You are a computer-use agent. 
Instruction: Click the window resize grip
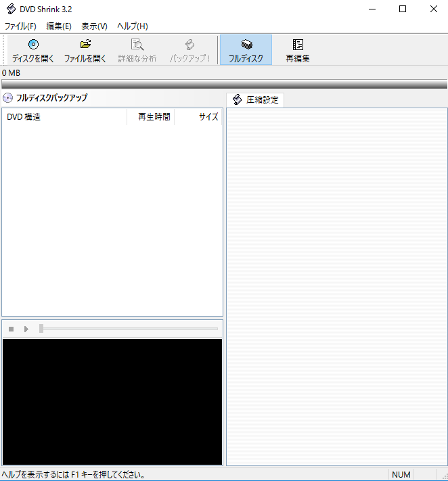click(x=445, y=478)
